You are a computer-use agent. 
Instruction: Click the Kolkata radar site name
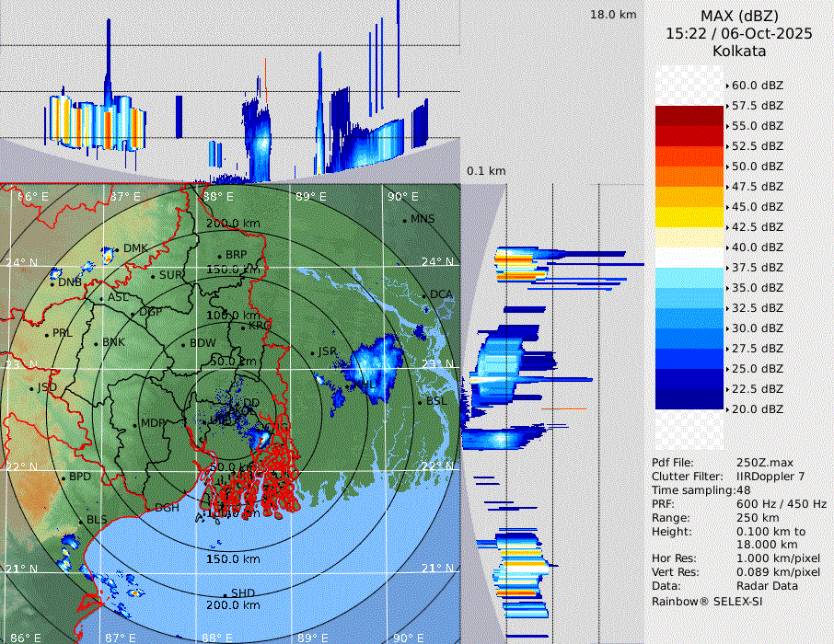[x=739, y=51]
